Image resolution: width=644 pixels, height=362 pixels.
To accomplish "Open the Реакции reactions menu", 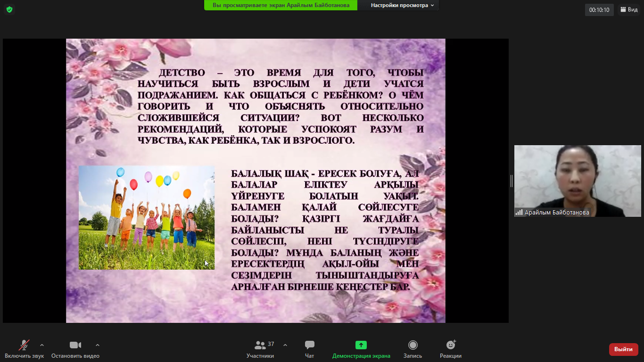I will coord(451,349).
